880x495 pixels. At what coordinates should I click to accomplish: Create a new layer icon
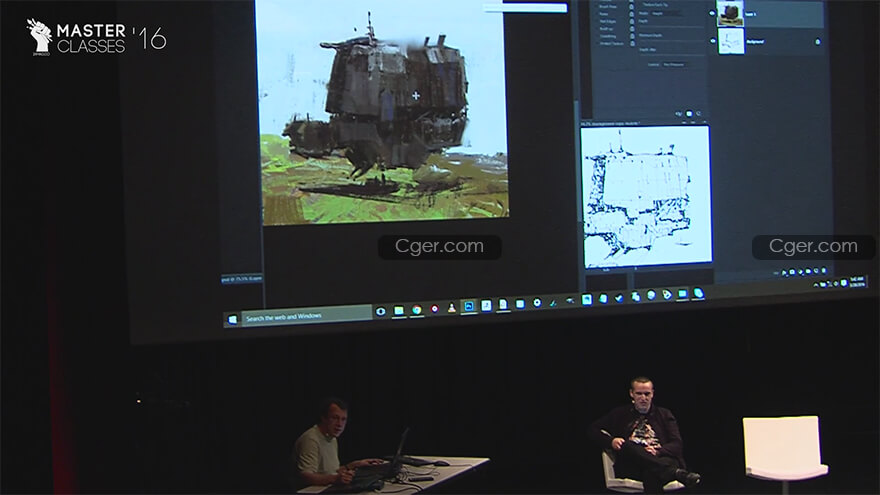click(816, 271)
